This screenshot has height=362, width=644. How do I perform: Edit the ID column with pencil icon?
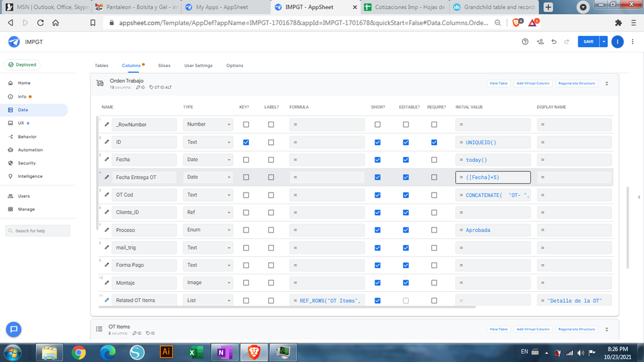point(107,142)
